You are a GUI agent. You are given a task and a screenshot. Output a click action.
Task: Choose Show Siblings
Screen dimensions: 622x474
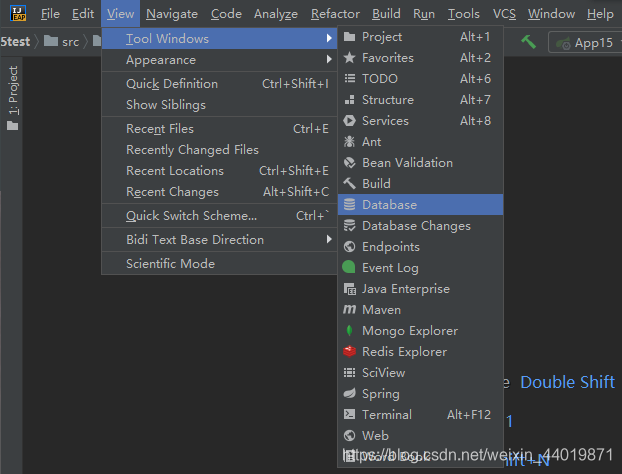(219, 105)
